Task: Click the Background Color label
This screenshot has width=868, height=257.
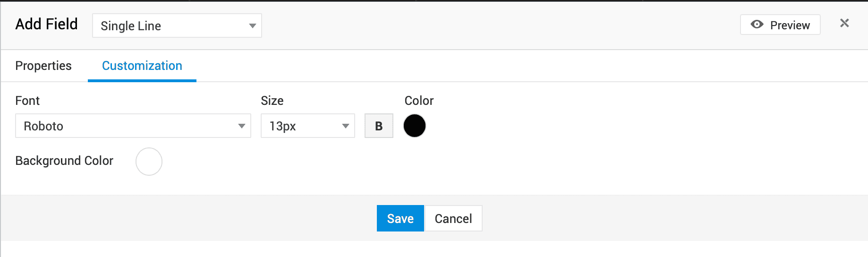Action: click(64, 161)
